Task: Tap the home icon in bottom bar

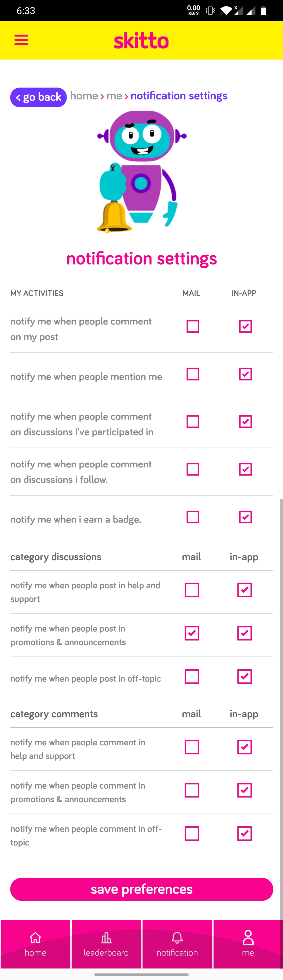Action: coord(35,937)
